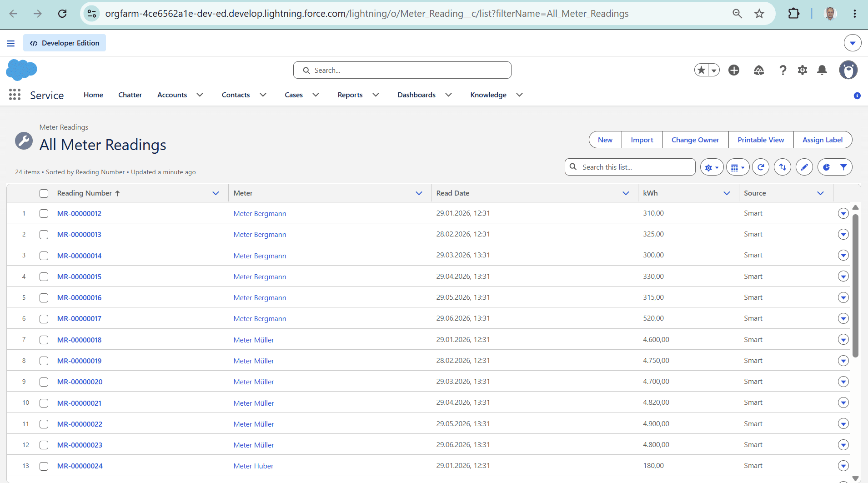Create a New meter reading
Viewport: 868px width, 483px height.
pos(605,140)
